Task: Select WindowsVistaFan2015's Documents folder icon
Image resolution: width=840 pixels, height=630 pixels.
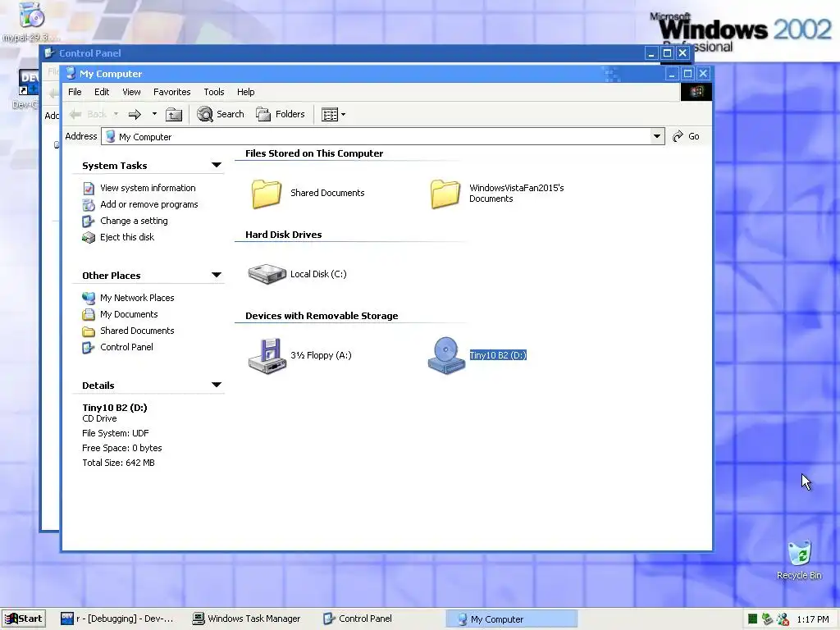Action: click(x=445, y=193)
